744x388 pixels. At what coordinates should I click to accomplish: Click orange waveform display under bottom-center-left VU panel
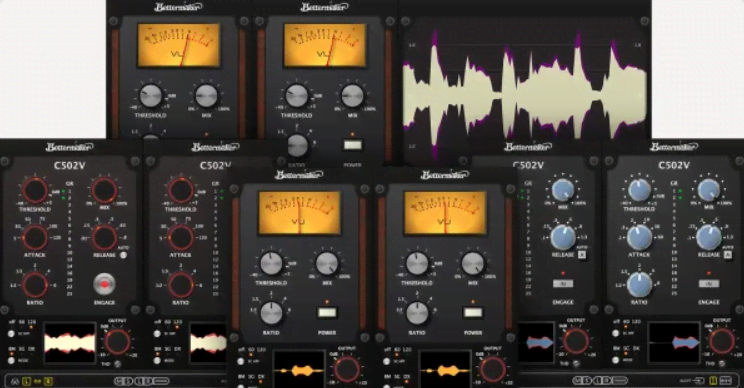coord(299,370)
